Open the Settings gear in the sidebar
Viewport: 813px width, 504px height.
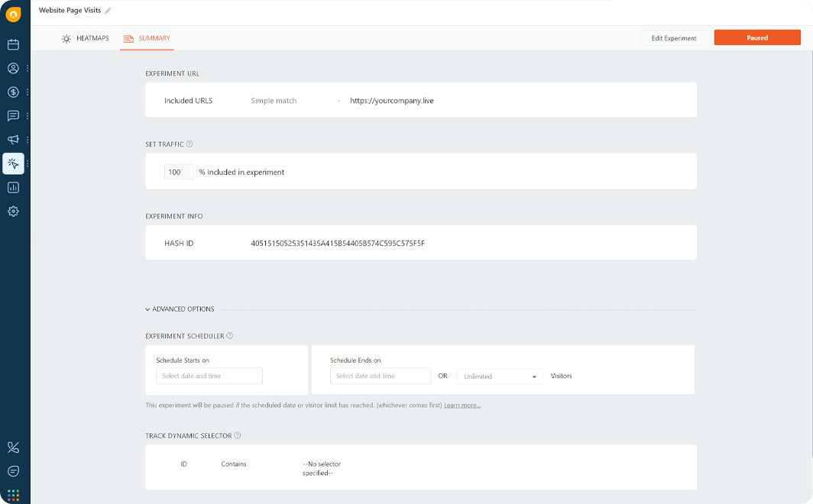pyautogui.click(x=12, y=211)
